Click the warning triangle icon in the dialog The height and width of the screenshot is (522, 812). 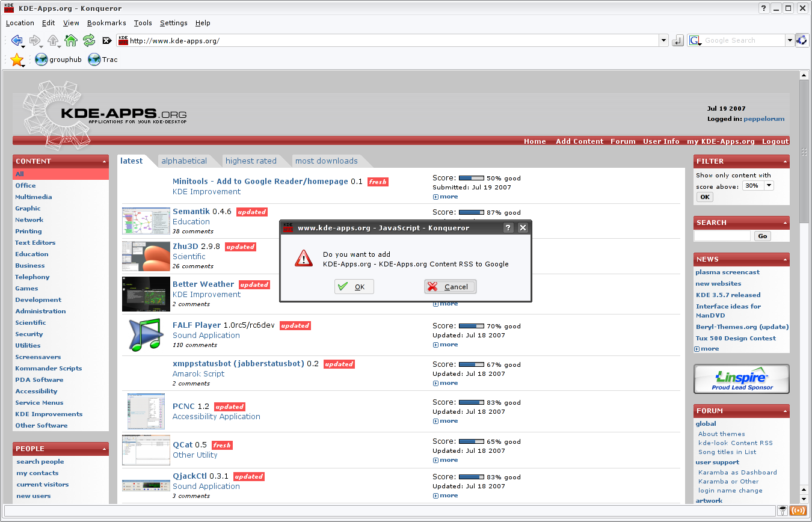point(304,259)
